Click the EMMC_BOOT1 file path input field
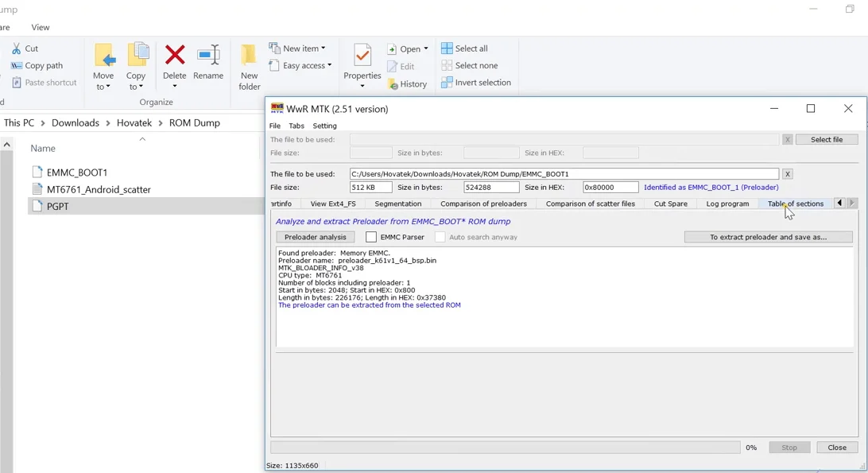The height and width of the screenshot is (473, 868). (x=564, y=174)
